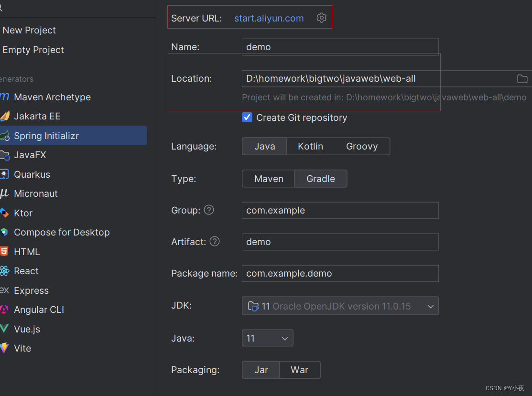
Task: Click the JavaFX folder icon
Action: coord(5,155)
